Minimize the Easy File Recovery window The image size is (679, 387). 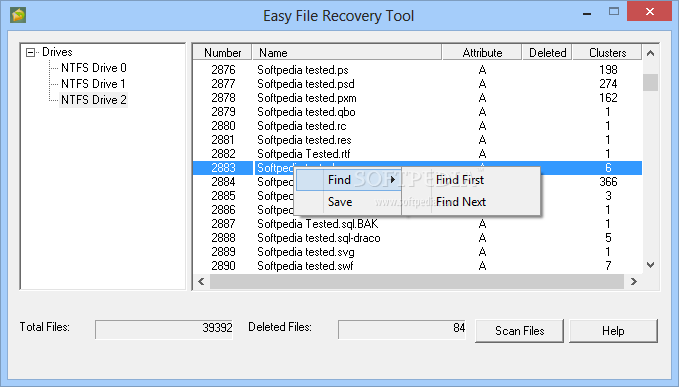pyautogui.click(x=587, y=13)
